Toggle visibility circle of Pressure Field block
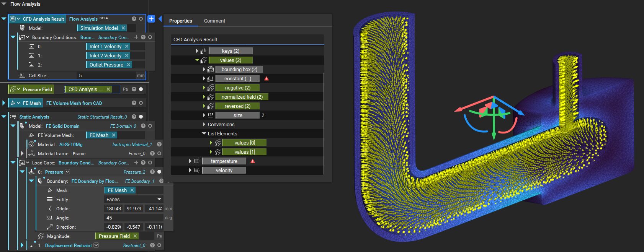The width and height of the screenshot is (644, 252). 141,89
